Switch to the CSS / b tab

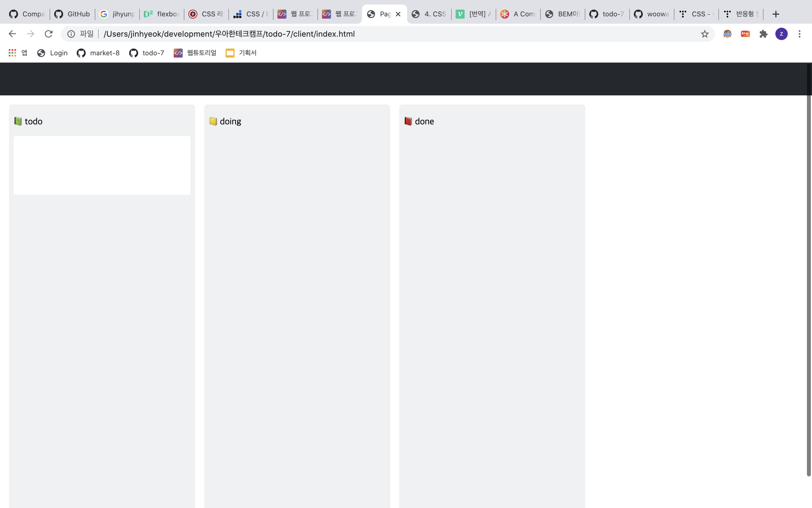pos(251,14)
